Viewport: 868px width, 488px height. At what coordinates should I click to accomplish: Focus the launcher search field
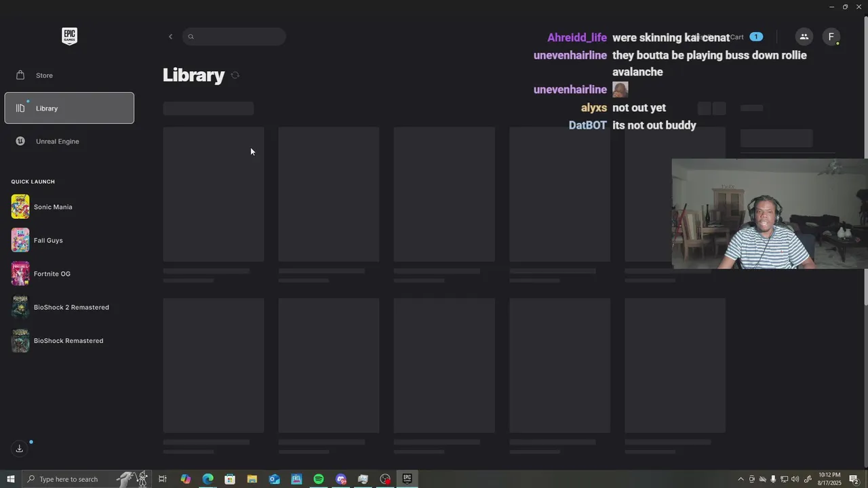(x=234, y=37)
